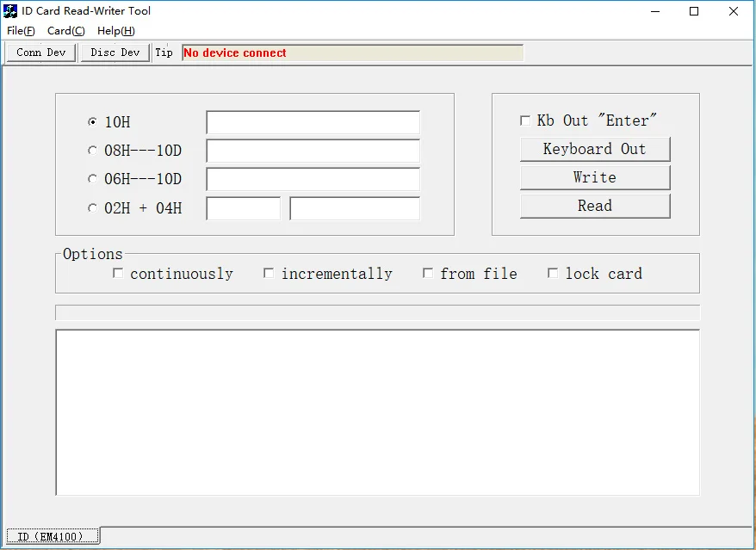Image resolution: width=756 pixels, height=550 pixels.
Task: Select the 06H---10D radio button
Action: [x=92, y=179]
